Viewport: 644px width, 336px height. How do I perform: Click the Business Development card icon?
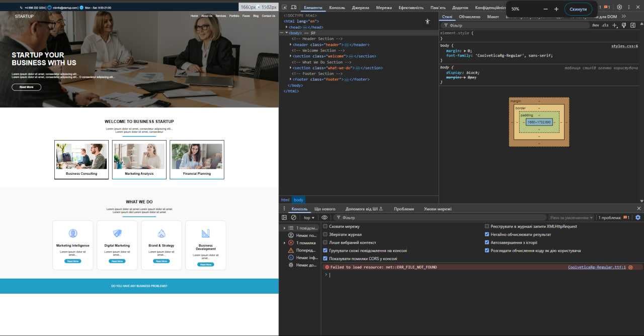tap(205, 233)
